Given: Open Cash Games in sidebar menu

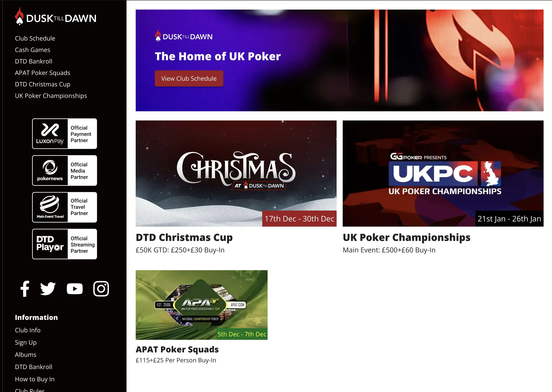Looking at the screenshot, I should pyautogui.click(x=32, y=50).
